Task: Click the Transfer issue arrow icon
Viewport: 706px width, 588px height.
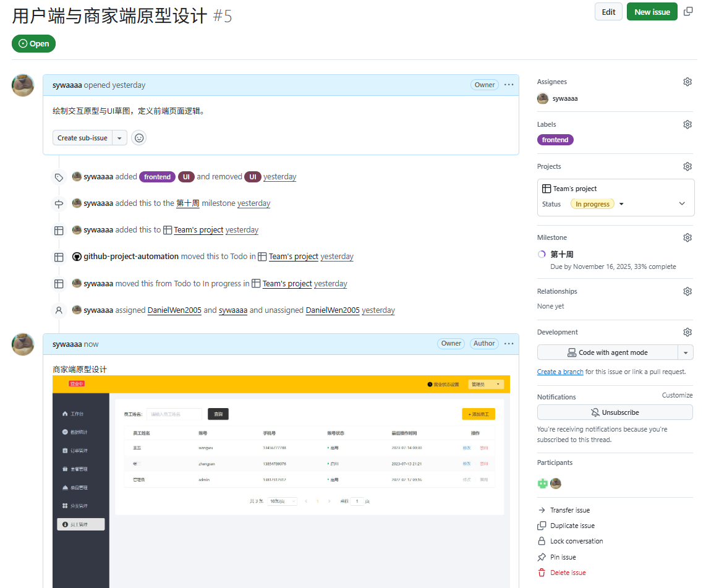Action: pyautogui.click(x=542, y=510)
